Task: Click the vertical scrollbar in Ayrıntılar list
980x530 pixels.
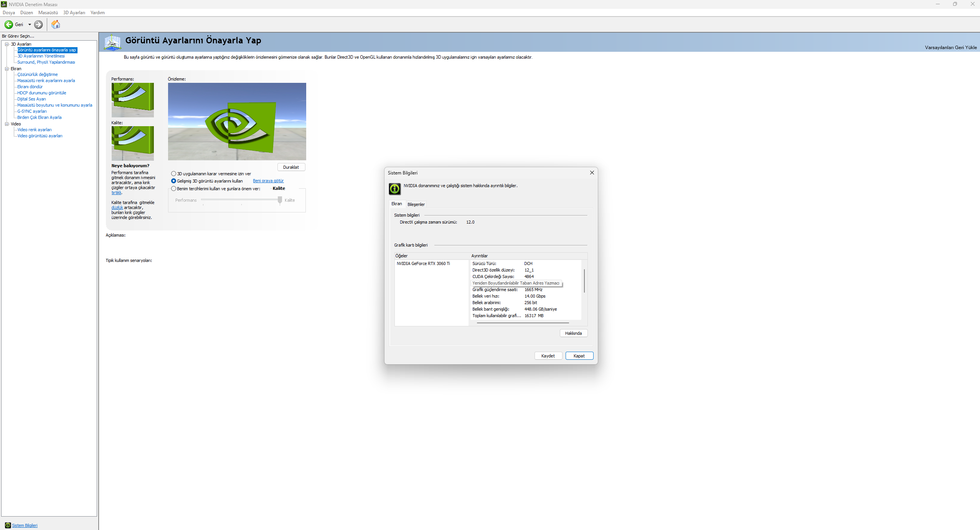Action: click(x=584, y=281)
